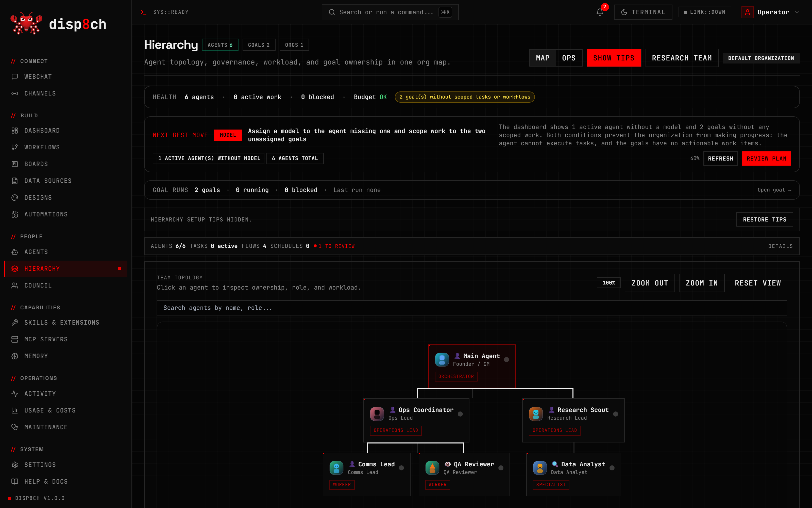Click the Operator user avatar icon
Image resolution: width=812 pixels, height=508 pixels.
click(747, 12)
